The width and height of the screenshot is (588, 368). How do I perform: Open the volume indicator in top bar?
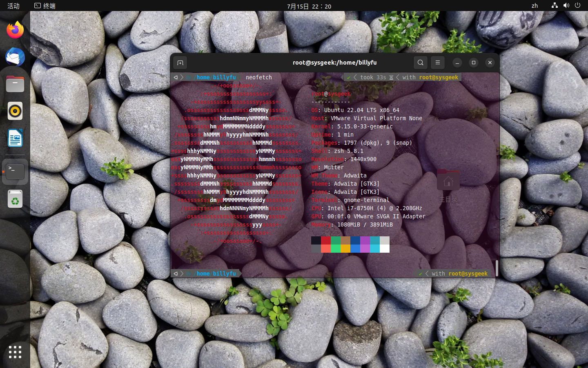click(x=566, y=6)
